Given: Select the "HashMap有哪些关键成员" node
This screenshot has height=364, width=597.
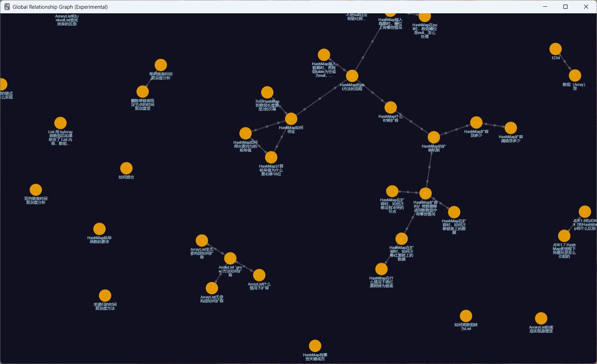Looking at the screenshot, I should point(315,346).
